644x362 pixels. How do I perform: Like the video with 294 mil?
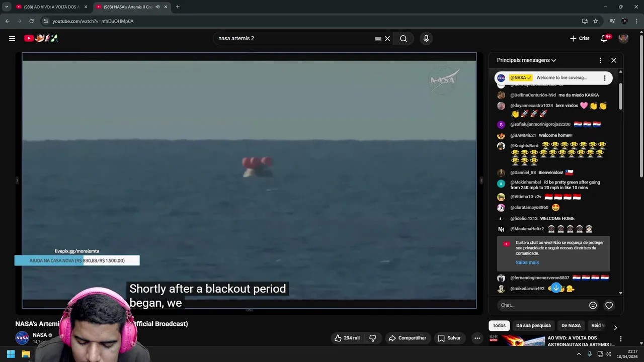347,338
